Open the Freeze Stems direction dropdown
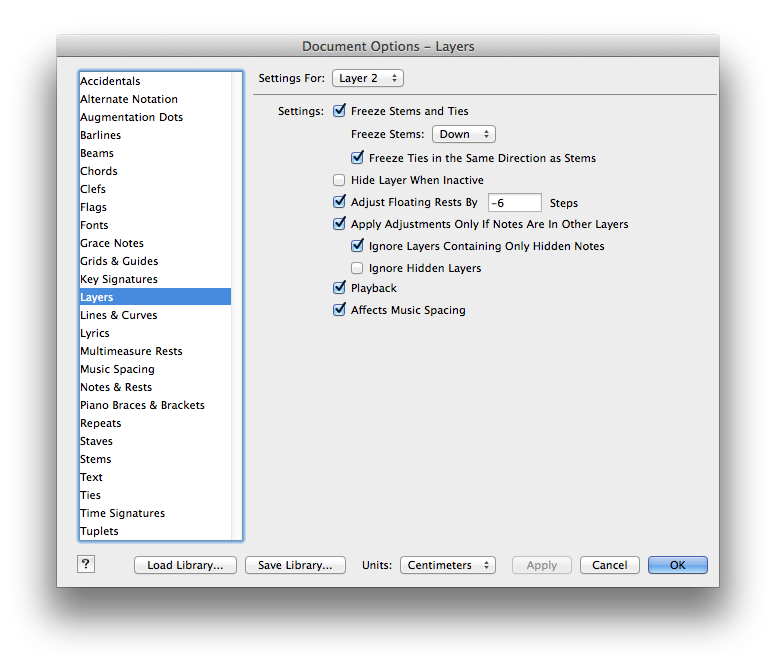 point(463,134)
